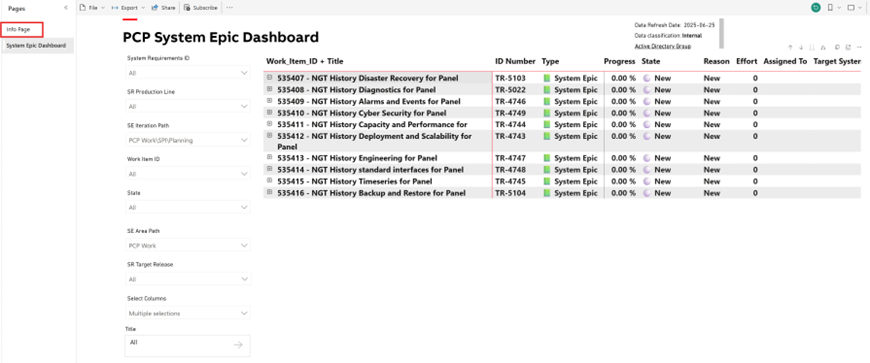Click the table comment icon
Screen dimensions: 870x363
pyautogui.click(x=837, y=48)
